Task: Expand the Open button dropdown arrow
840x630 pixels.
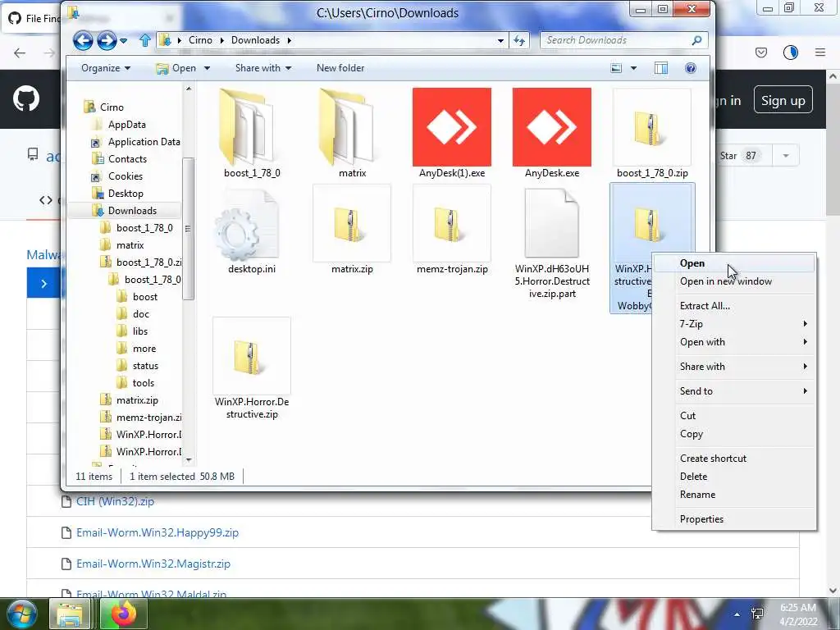Action: pyautogui.click(x=207, y=68)
